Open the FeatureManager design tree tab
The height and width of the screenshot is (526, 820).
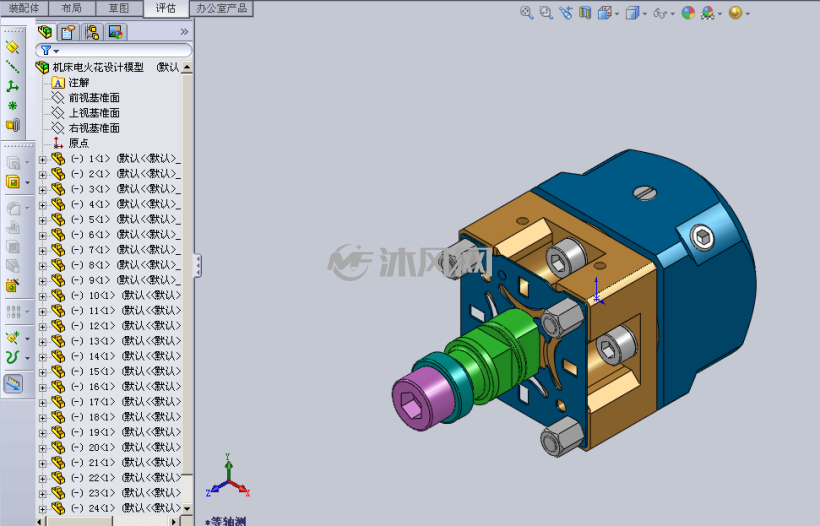coord(45,32)
